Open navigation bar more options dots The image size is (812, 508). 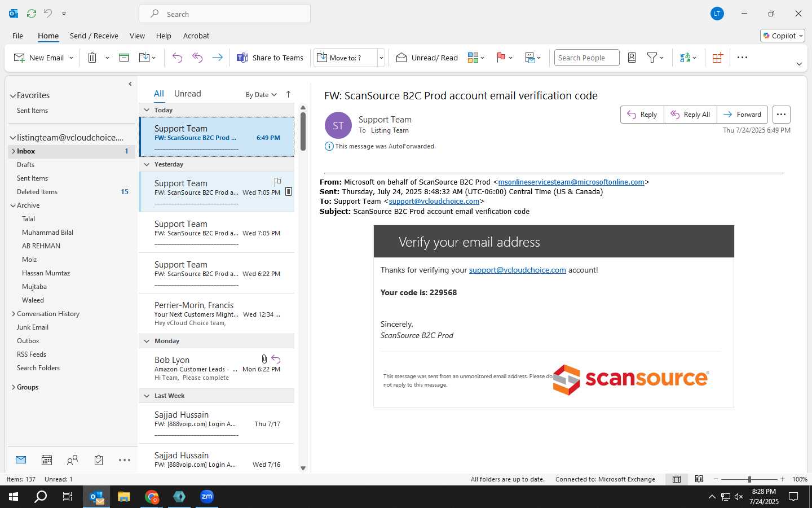(125, 460)
